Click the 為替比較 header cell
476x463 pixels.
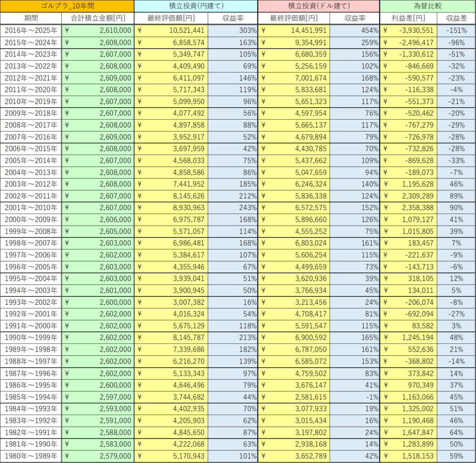coord(427,6)
